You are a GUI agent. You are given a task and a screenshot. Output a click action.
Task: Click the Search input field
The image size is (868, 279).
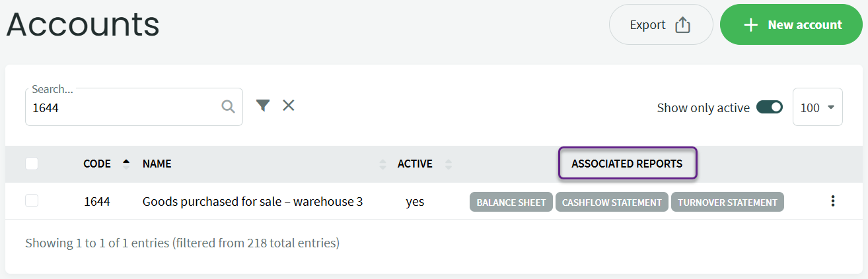tap(122, 108)
